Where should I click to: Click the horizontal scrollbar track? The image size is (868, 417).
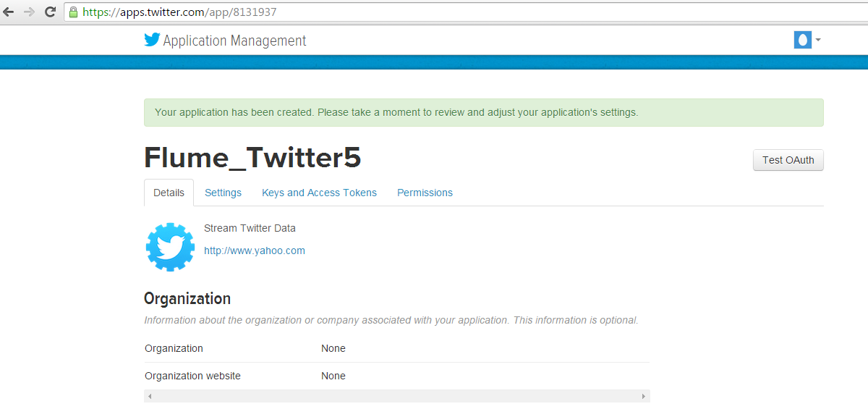396,397
